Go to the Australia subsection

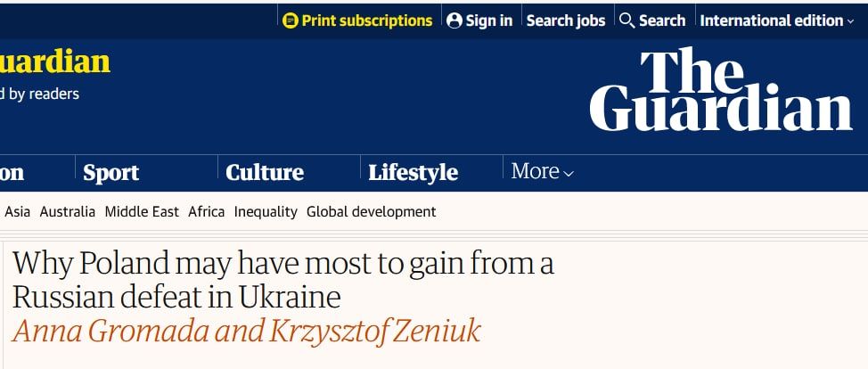(x=68, y=211)
